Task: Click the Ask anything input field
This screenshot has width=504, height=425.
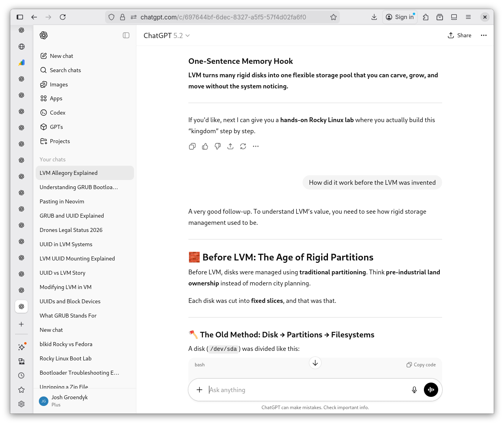Action: pyautogui.click(x=305, y=390)
